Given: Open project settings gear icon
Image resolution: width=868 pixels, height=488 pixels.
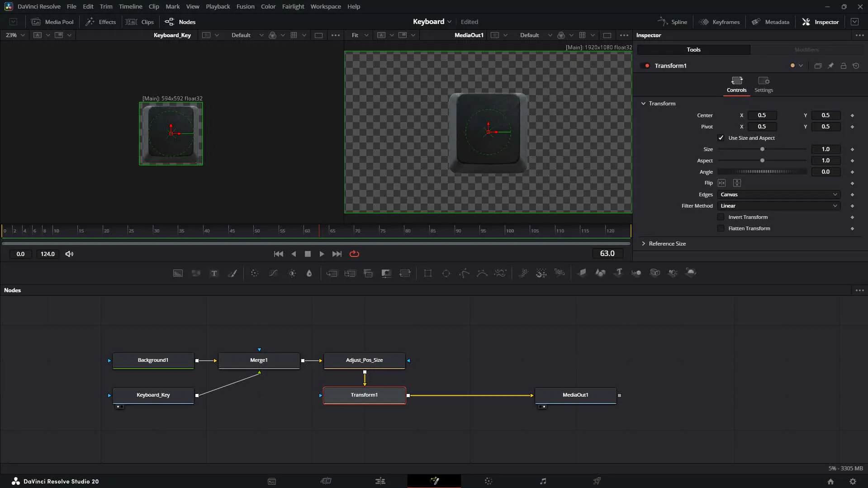Looking at the screenshot, I should click(x=853, y=481).
